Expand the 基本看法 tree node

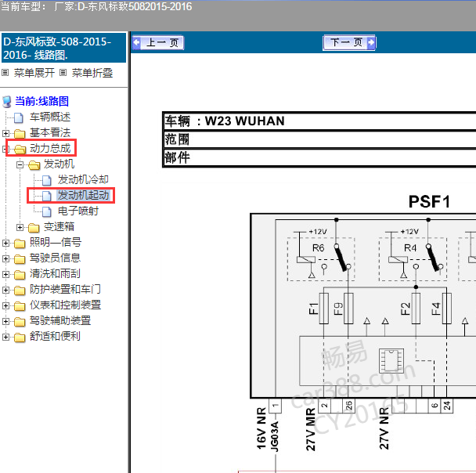pyautogui.click(x=5, y=133)
